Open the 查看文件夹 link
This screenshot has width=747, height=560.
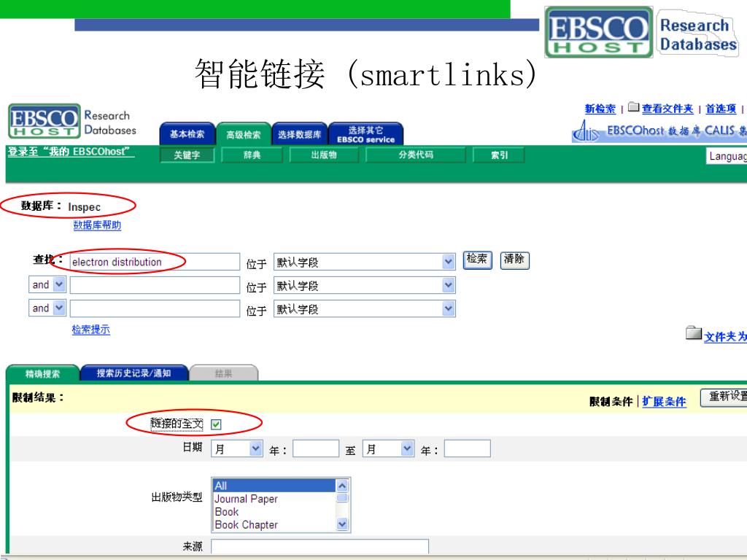667,109
